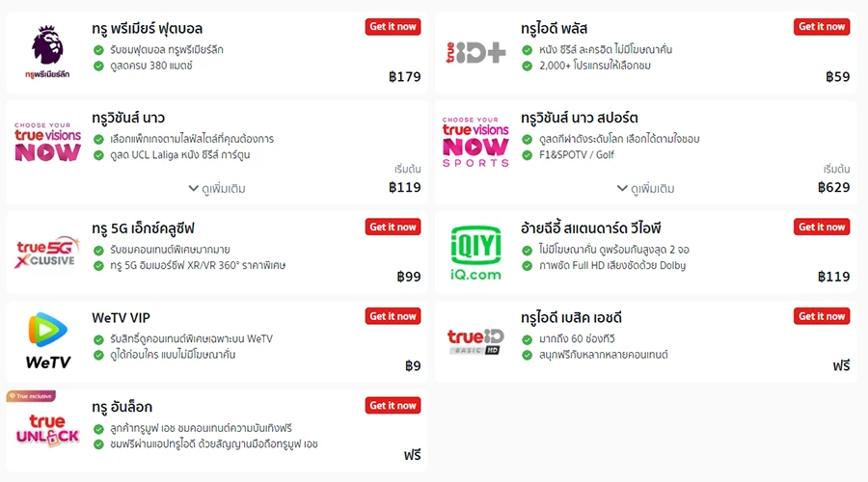Click the True 5G Xclusive logo
This screenshot has width=868, height=482.
(x=47, y=253)
